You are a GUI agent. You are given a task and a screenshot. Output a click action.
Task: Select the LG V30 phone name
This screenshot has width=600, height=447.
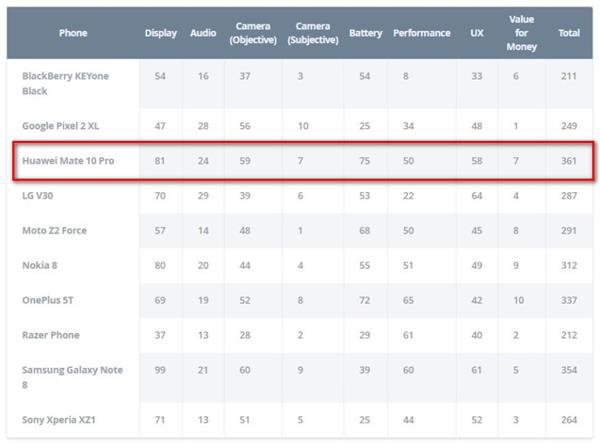point(40,195)
